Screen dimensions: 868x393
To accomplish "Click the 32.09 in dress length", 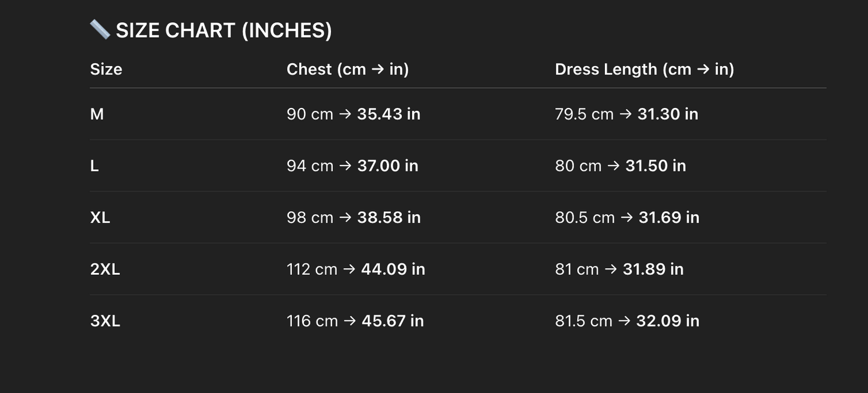I will click(667, 321).
